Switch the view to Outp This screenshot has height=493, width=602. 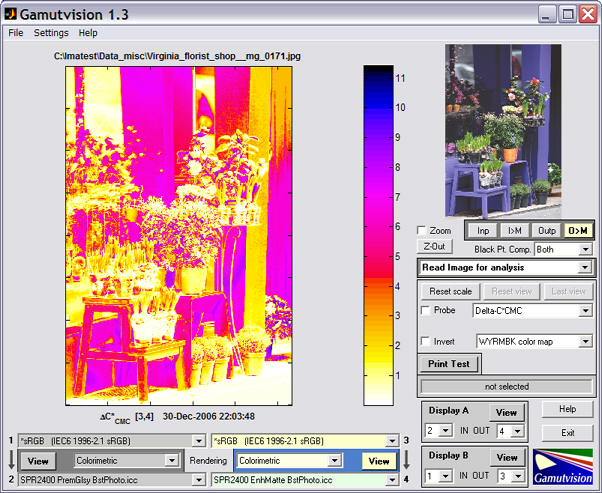pyautogui.click(x=547, y=230)
